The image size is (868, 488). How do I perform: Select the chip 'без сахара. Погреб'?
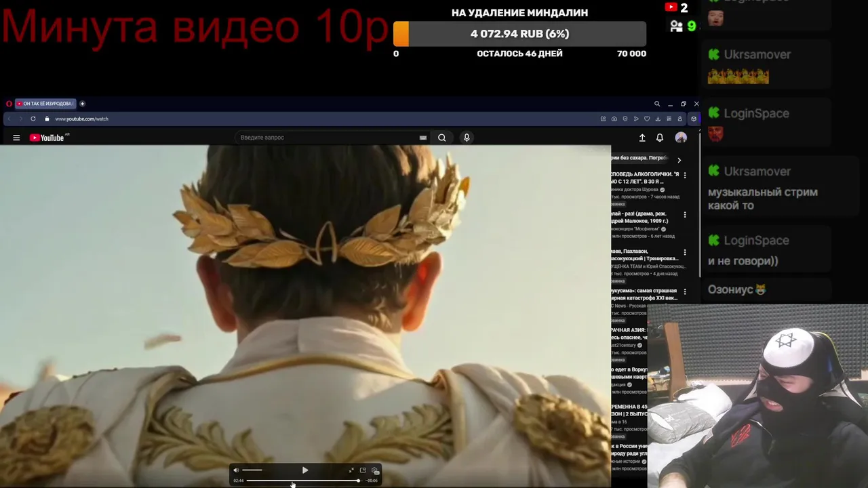tap(640, 158)
